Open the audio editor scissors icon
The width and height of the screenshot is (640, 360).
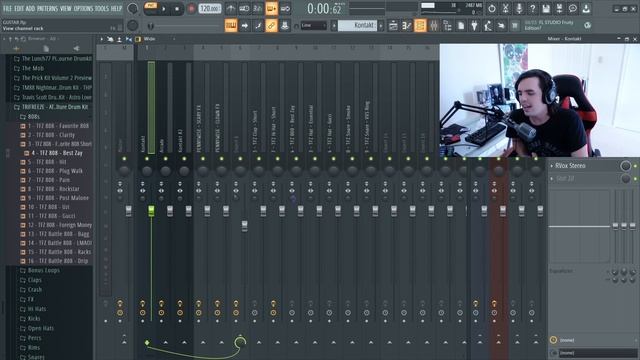pyautogui.click(x=505, y=8)
